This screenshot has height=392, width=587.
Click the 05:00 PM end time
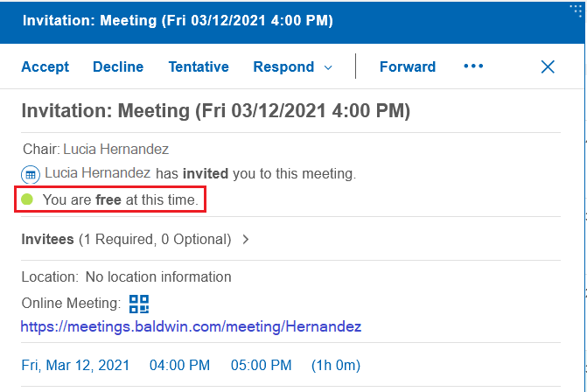pos(261,365)
